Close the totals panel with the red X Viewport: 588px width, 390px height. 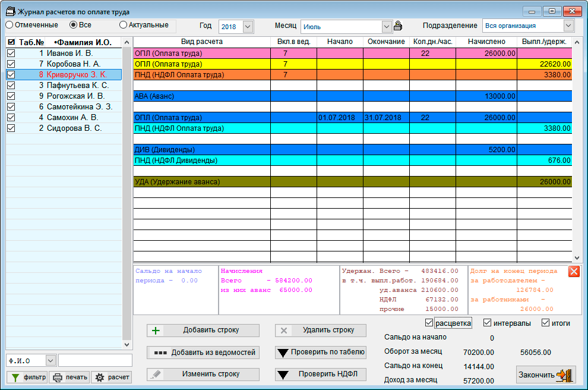574,271
